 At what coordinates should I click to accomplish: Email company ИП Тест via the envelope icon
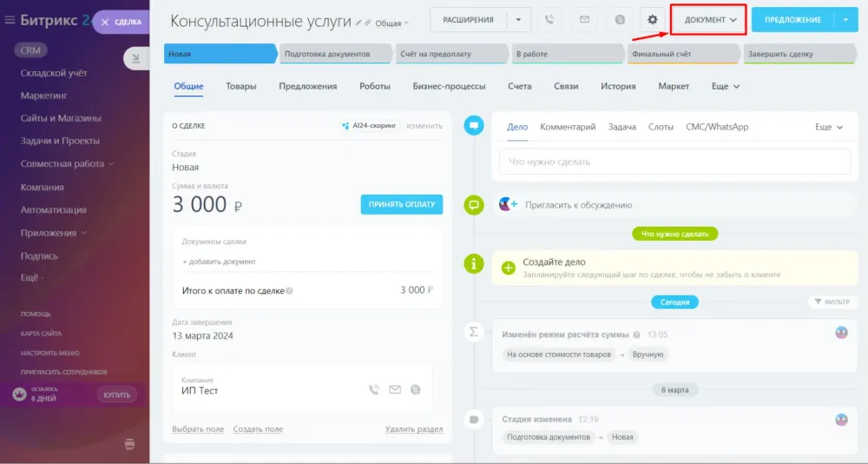click(x=395, y=390)
